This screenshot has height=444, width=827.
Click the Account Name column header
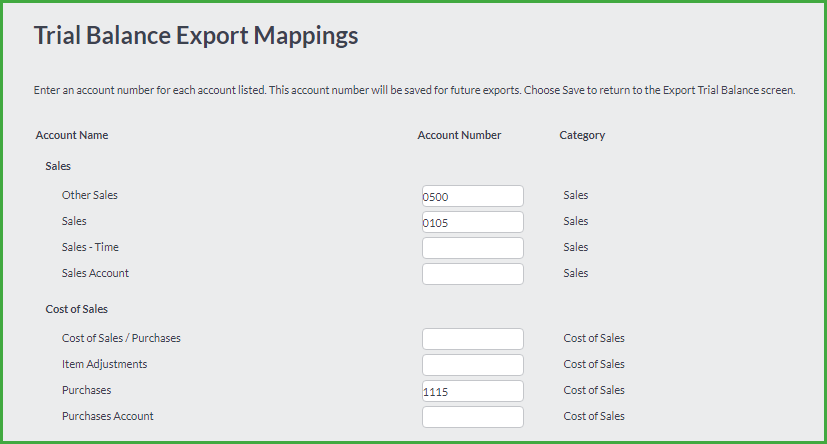72,135
